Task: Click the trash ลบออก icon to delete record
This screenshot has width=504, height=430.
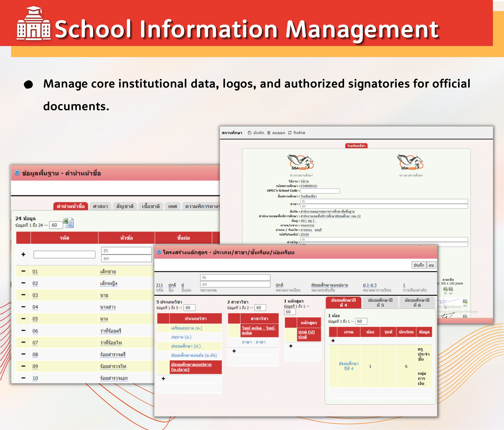Action: (269, 133)
